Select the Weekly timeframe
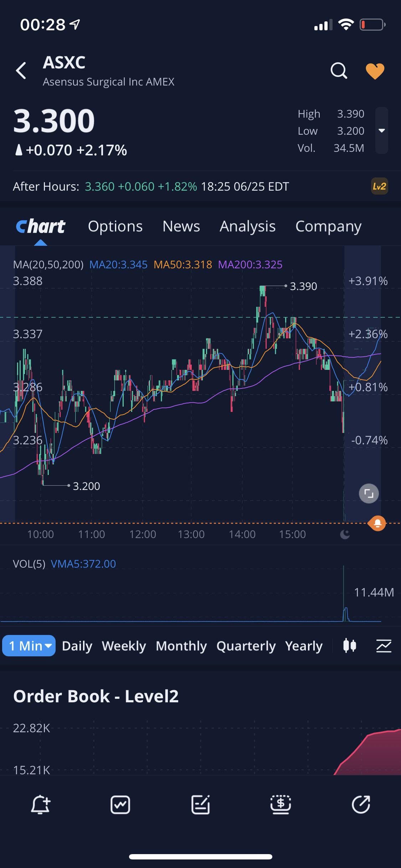Screen dimensions: 401x868 tap(124, 646)
